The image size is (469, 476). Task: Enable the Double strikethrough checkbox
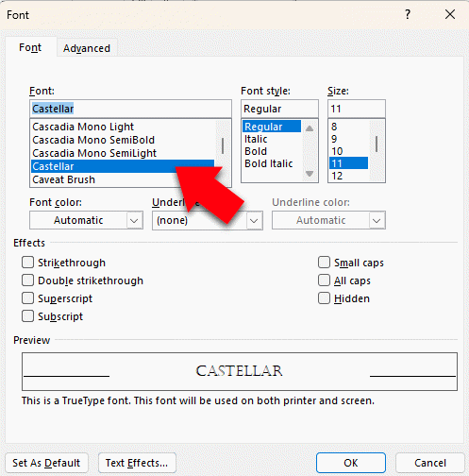[x=27, y=280]
